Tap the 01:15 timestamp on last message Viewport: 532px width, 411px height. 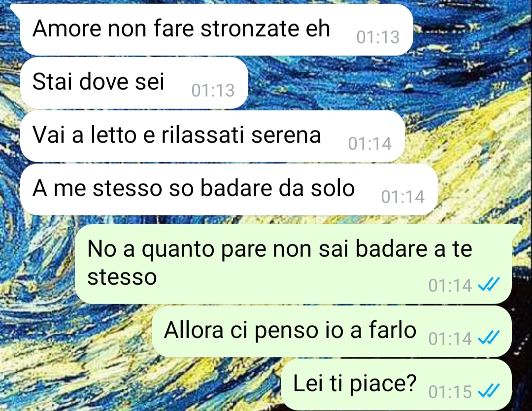click(x=450, y=392)
